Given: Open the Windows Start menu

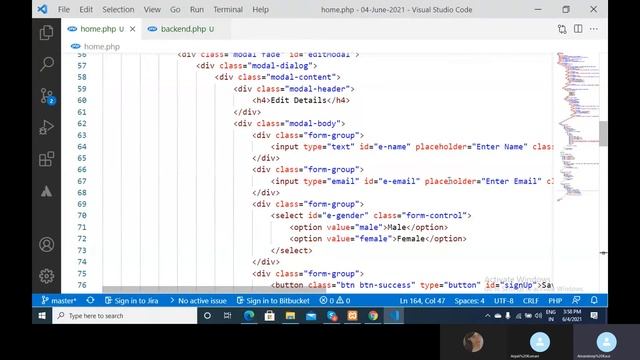Looking at the screenshot, I should [x=42, y=316].
